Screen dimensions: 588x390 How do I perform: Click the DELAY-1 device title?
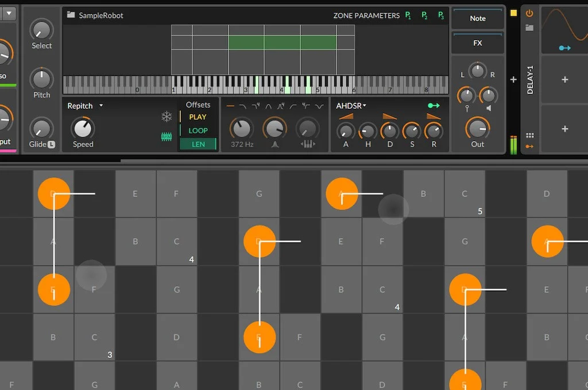coord(530,80)
